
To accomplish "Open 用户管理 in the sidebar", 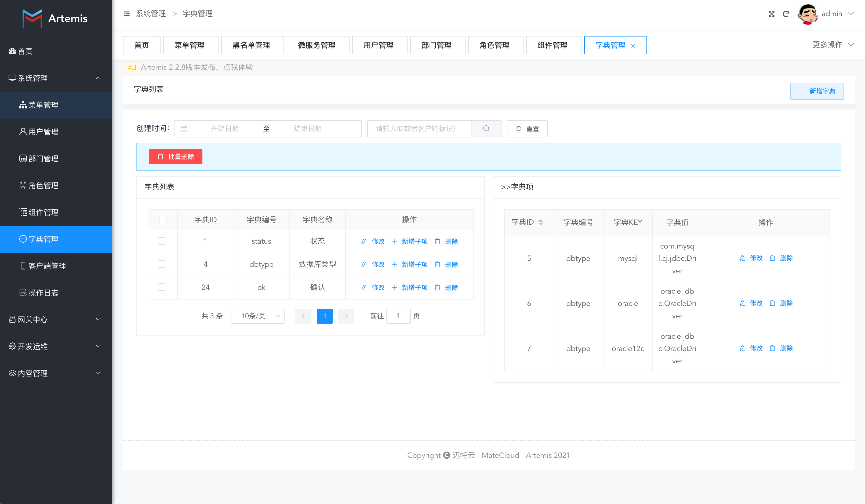I will pyautogui.click(x=56, y=132).
